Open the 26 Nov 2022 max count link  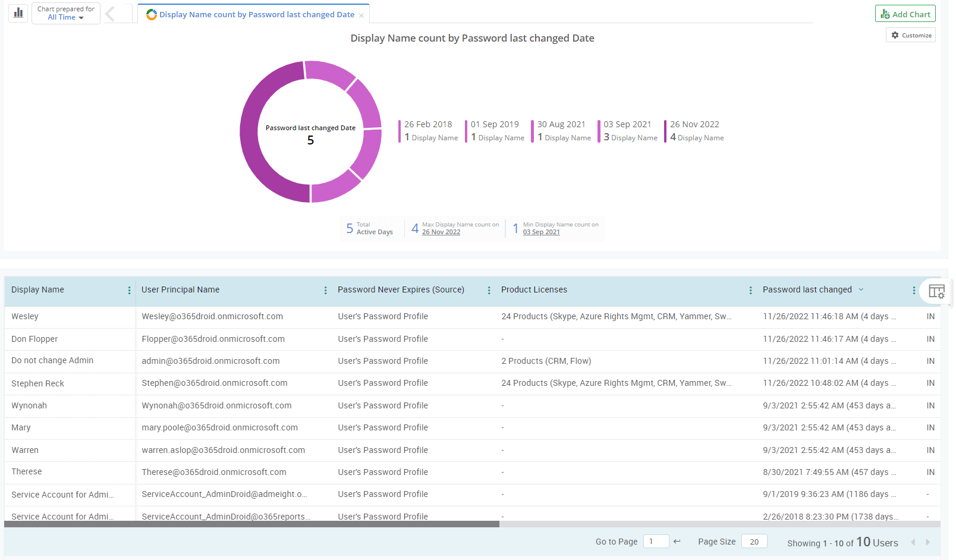tap(441, 232)
